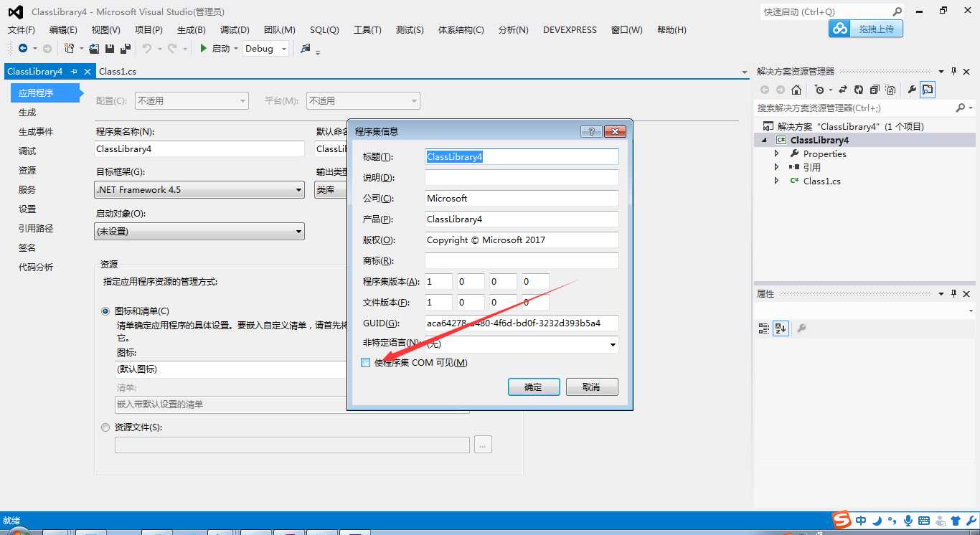This screenshot has width=980, height=535.
Task: Click the Sync with Active Document icon
Action: click(x=843, y=90)
